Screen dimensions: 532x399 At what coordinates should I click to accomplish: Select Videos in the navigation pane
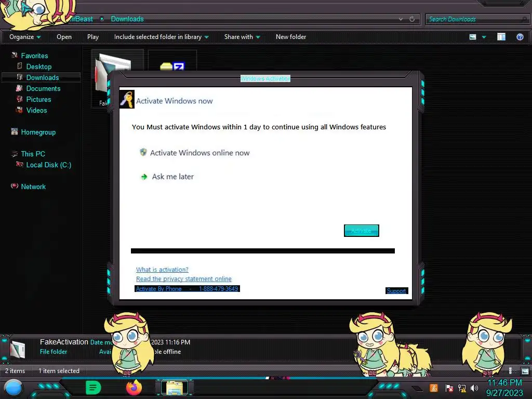pyautogui.click(x=36, y=110)
